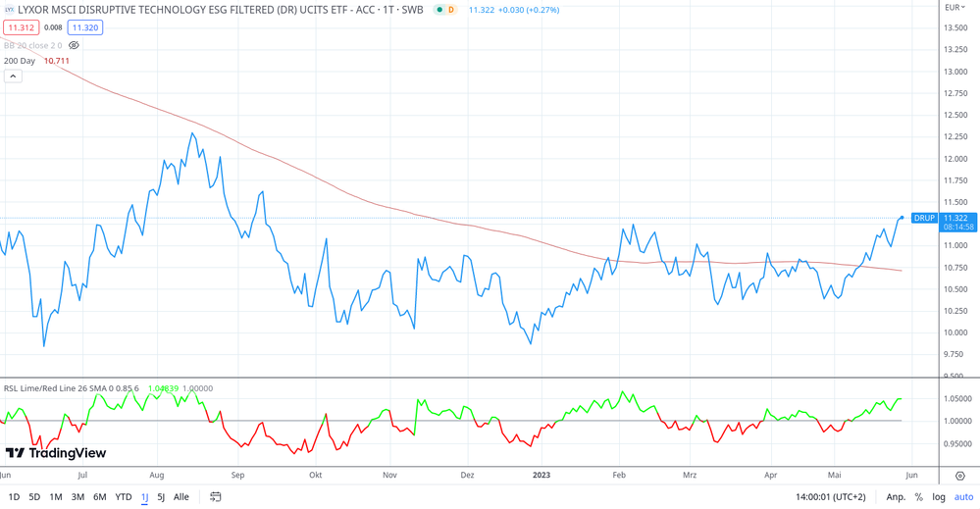Select the 1M time range
980x509 pixels.
pyautogui.click(x=56, y=497)
